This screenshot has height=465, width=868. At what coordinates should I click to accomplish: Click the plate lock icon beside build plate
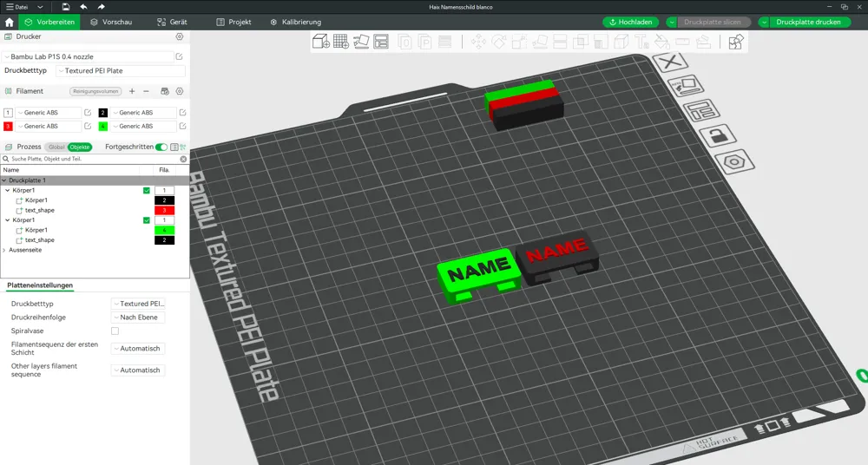click(x=718, y=135)
